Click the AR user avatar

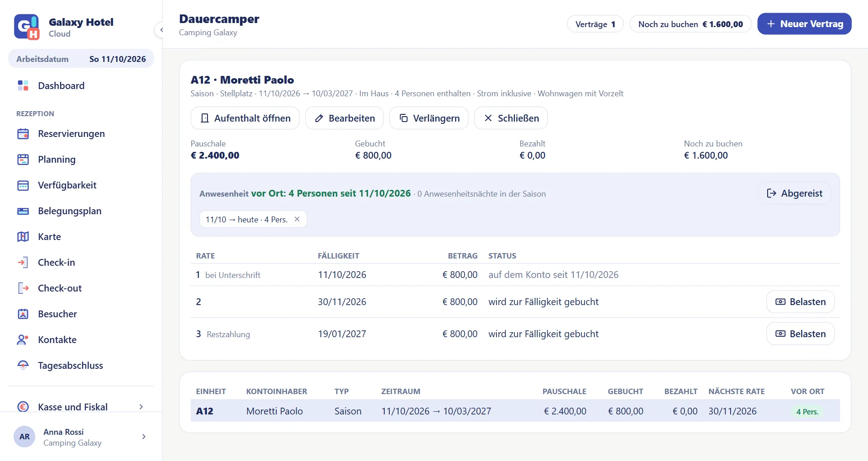[x=24, y=437]
